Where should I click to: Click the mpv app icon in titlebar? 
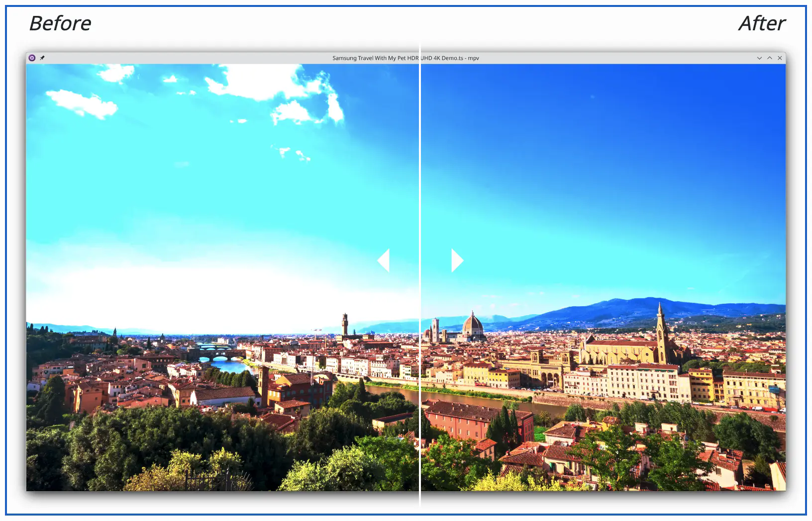coord(32,58)
